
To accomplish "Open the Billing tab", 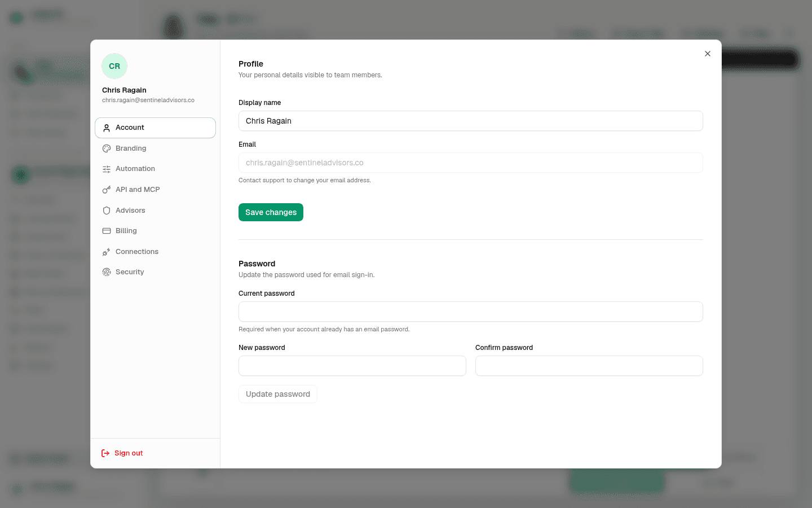I will 155,231.
